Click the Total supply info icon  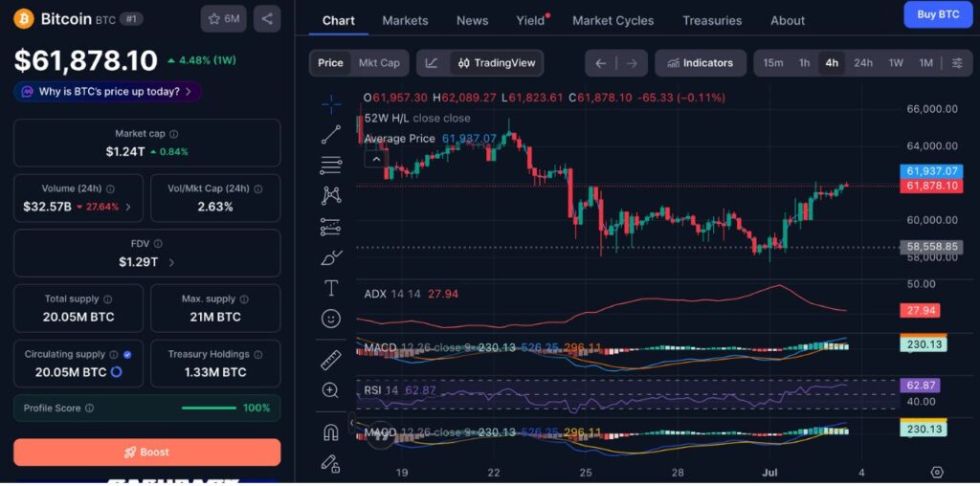(108, 299)
